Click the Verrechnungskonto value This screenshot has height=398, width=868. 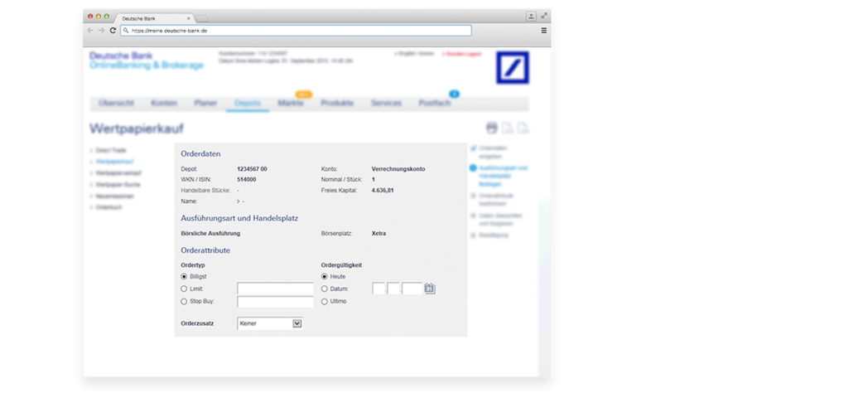coord(398,168)
